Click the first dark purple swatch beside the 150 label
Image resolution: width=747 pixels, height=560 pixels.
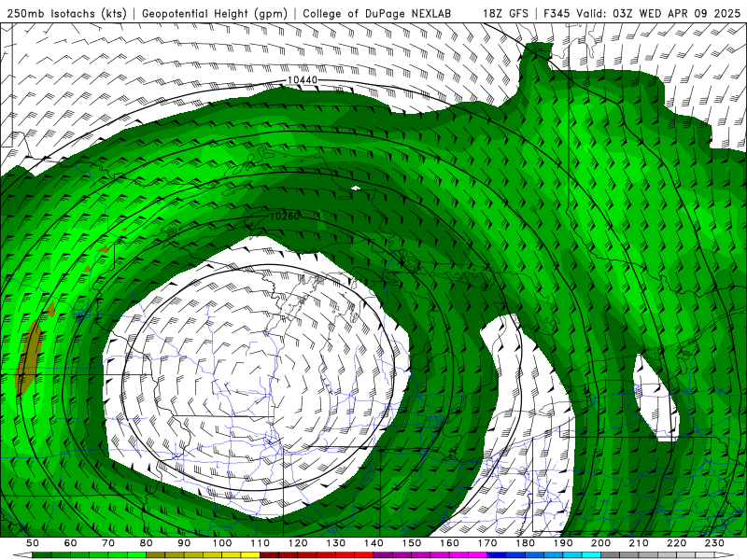point(383,555)
